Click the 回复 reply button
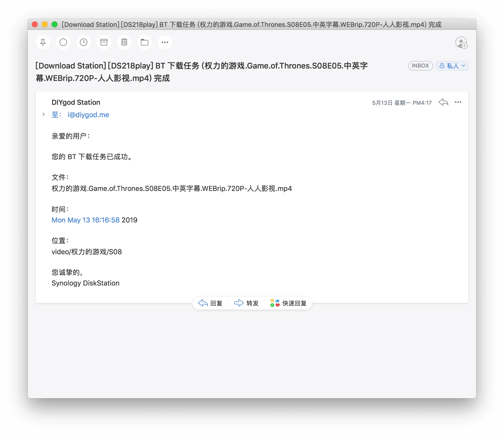 pos(210,303)
